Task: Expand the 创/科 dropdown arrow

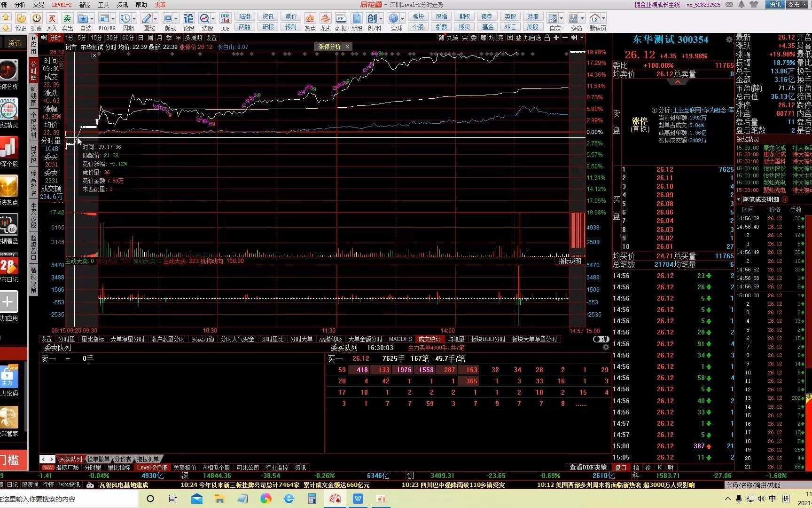Action: [381, 19]
